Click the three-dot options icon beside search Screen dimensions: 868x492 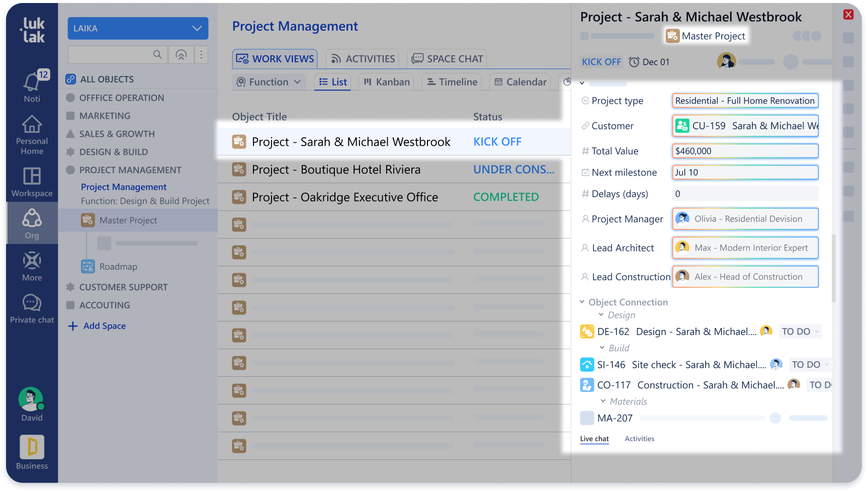coord(201,54)
